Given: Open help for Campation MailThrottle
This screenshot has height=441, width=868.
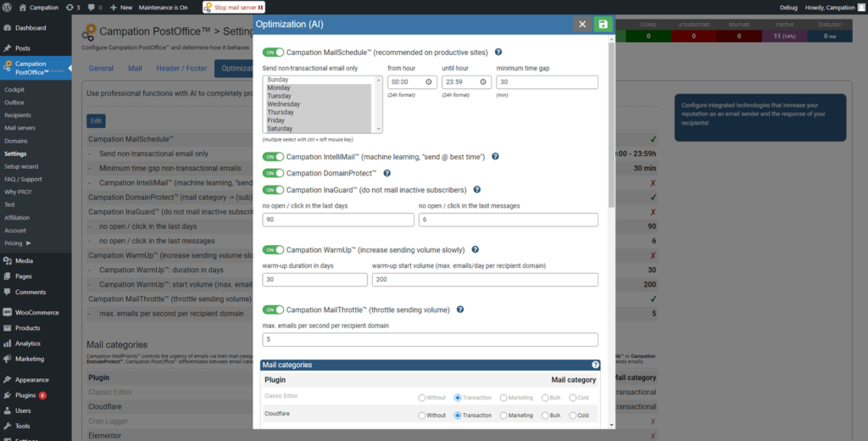Looking at the screenshot, I should click(x=460, y=310).
